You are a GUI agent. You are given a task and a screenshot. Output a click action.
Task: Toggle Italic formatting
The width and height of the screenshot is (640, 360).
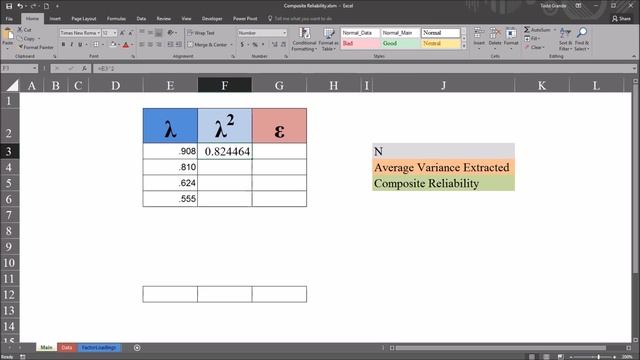[72, 44]
